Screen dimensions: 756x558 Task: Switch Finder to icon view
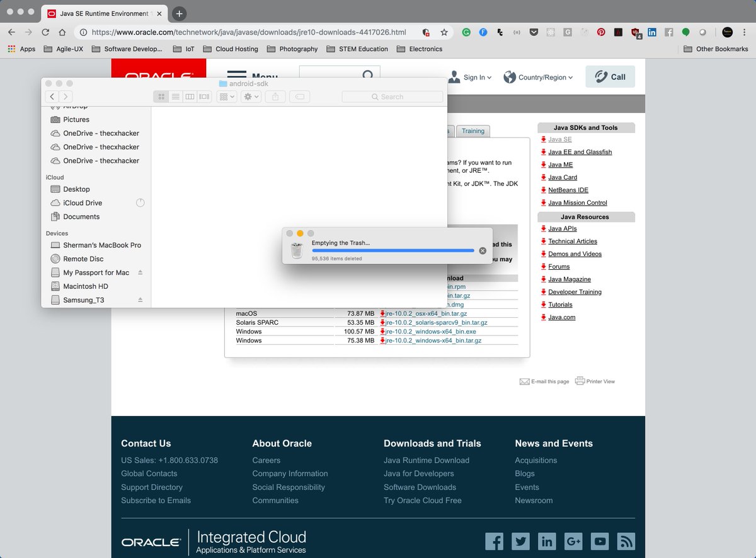pos(161,96)
